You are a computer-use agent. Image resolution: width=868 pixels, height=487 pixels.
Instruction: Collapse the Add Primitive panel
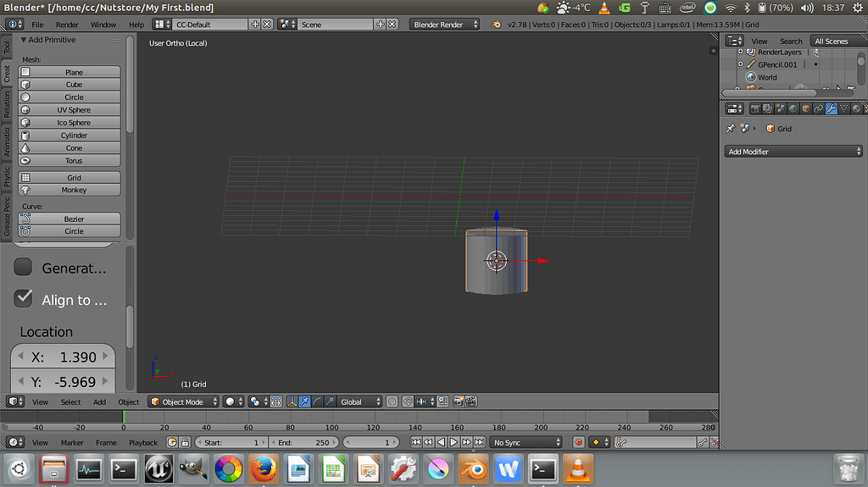click(23, 40)
